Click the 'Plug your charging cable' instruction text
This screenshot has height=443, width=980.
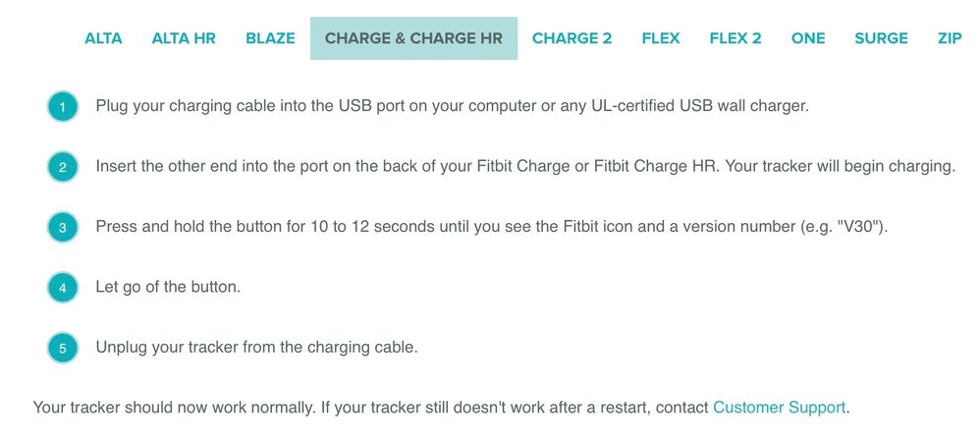(452, 106)
